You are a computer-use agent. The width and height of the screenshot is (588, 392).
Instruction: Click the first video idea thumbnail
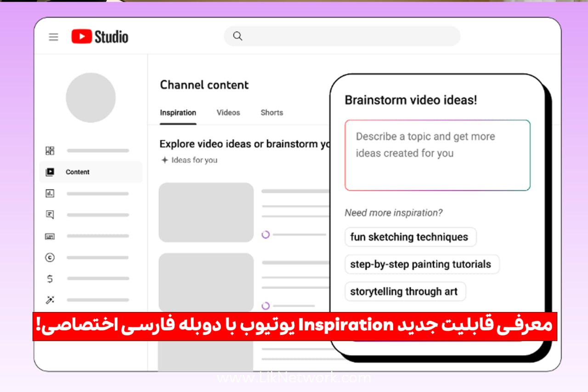click(x=206, y=212)
